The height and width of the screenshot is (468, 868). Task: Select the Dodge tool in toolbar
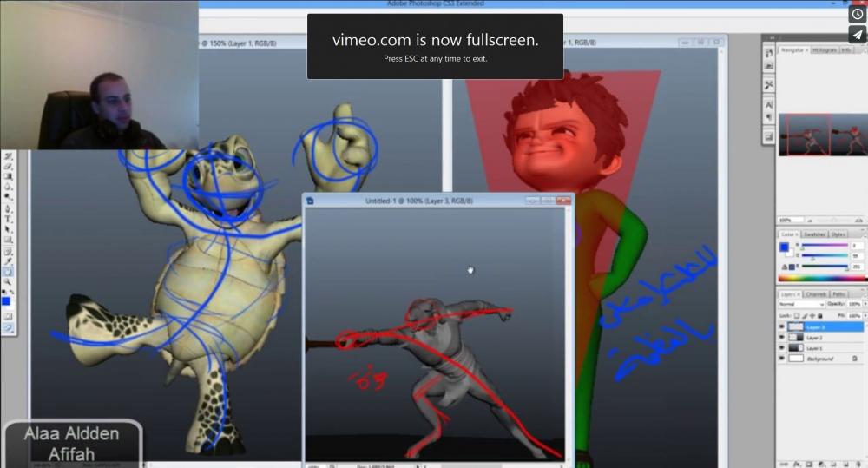click(8, 196)
